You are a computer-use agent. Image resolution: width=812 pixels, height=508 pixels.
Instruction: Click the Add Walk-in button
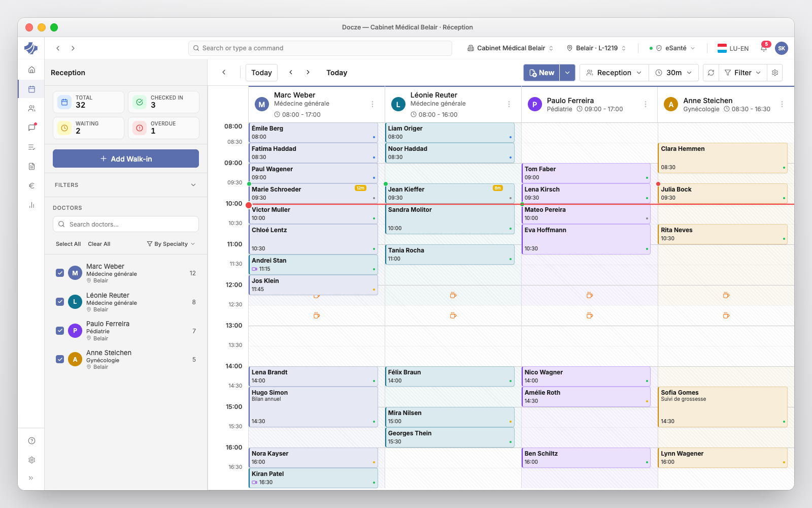[126, 158]
